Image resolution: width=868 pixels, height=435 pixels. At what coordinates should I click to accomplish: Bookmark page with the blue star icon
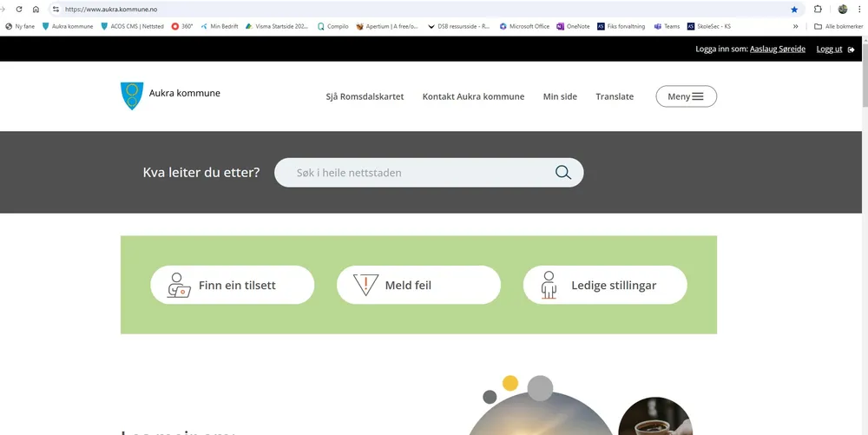[794, 10]
